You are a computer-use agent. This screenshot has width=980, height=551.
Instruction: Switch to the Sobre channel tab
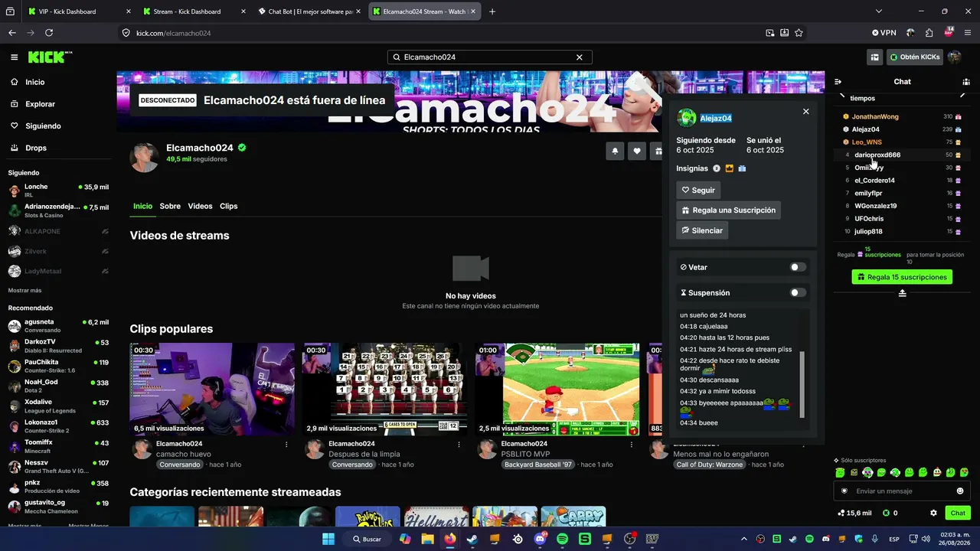point(170,207)
